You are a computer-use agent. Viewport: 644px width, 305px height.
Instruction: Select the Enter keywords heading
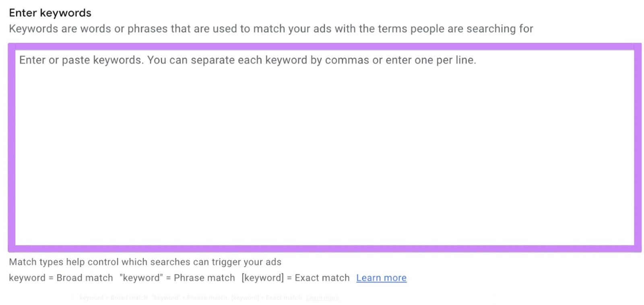[50, 12]
